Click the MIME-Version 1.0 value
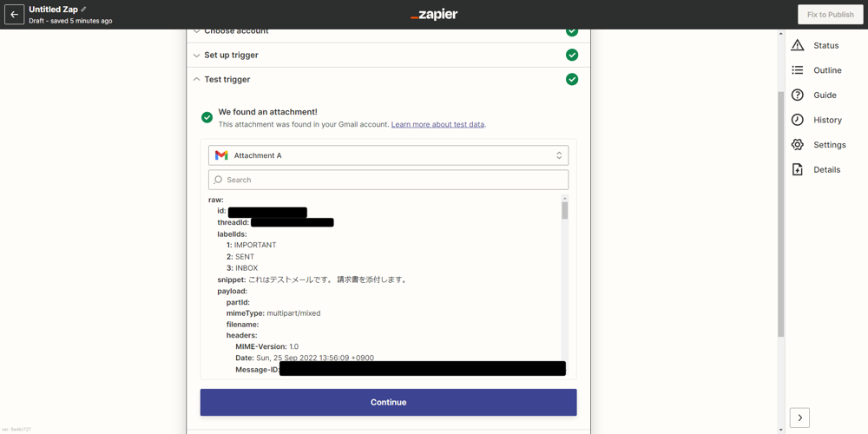 [x=294, y=346]
